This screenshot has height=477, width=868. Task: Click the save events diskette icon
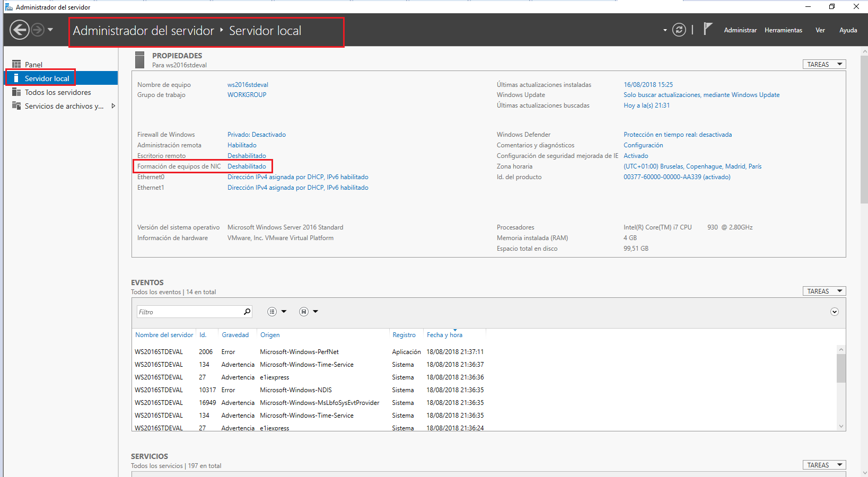coord(304,311)
